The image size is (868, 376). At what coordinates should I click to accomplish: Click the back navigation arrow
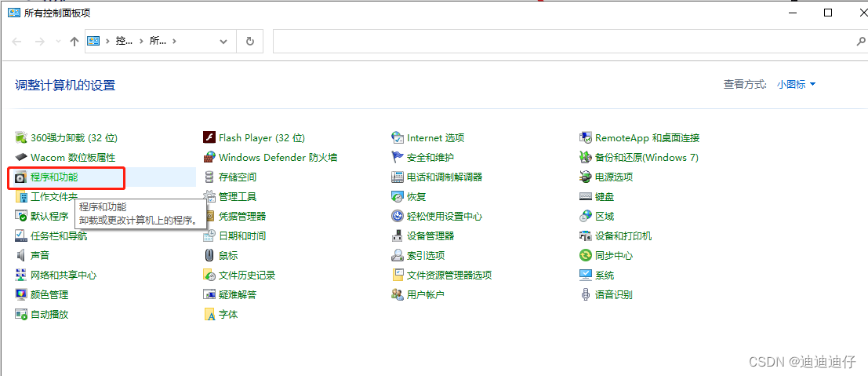pos(17,42)
